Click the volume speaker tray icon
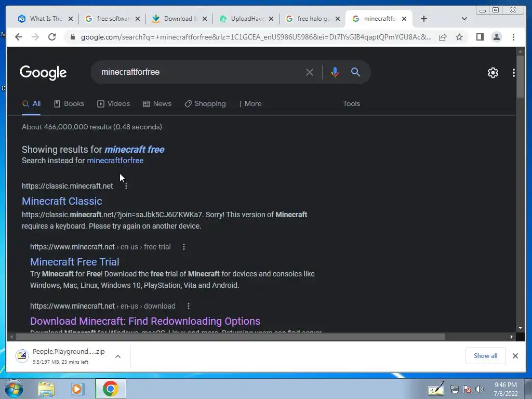The width and height of the screenshot is (532, 399). click(480, 389)
